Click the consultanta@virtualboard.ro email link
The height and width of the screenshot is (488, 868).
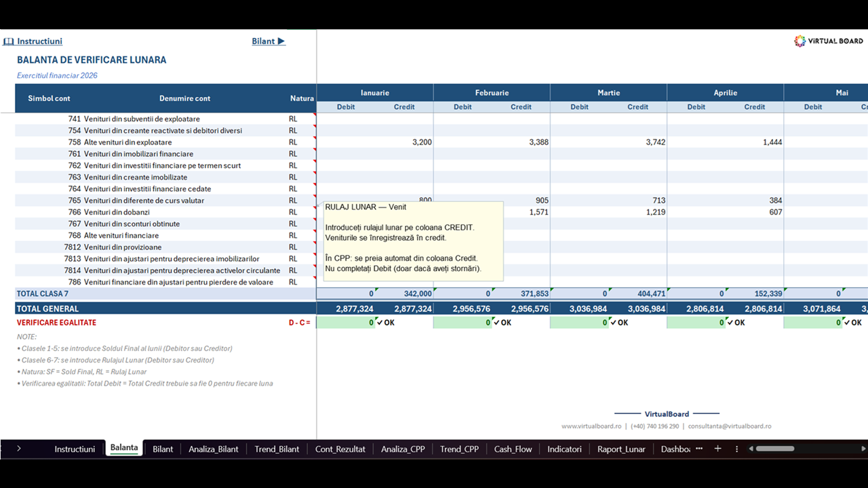click(730, 426)
